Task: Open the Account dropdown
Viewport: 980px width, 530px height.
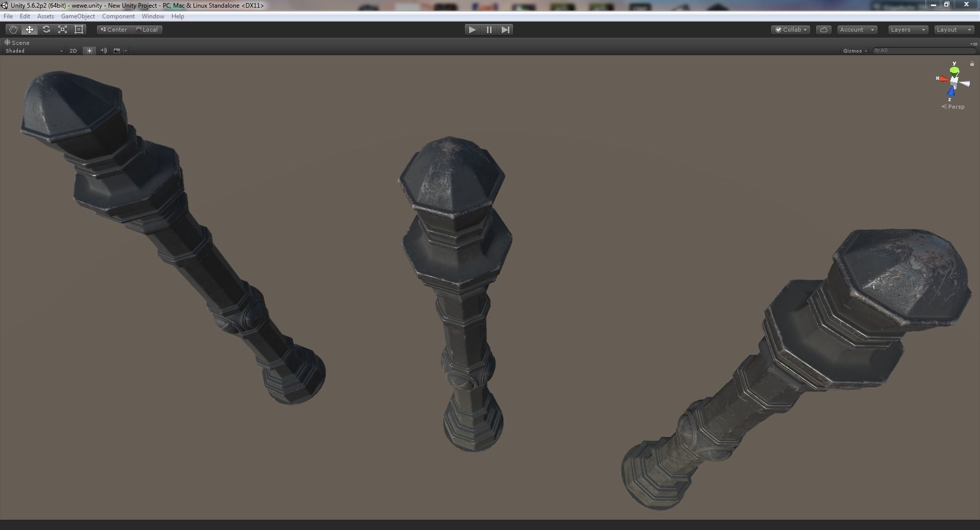Action: (x=857, y=30)
